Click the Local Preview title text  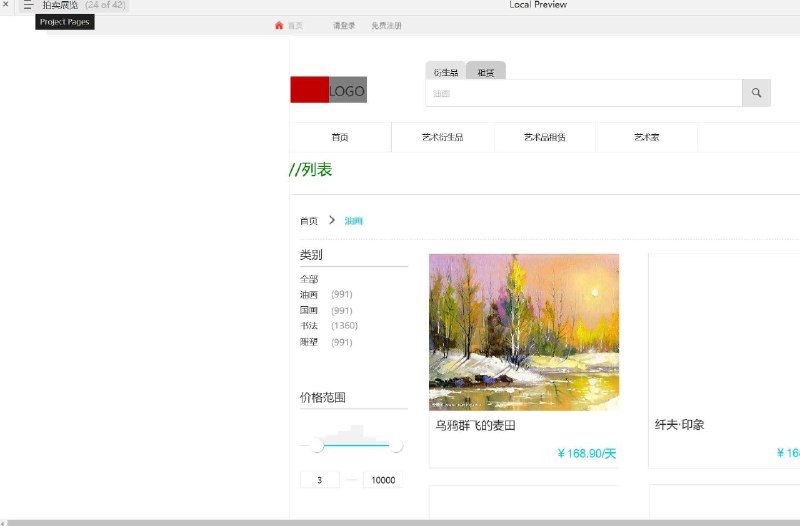538,5
